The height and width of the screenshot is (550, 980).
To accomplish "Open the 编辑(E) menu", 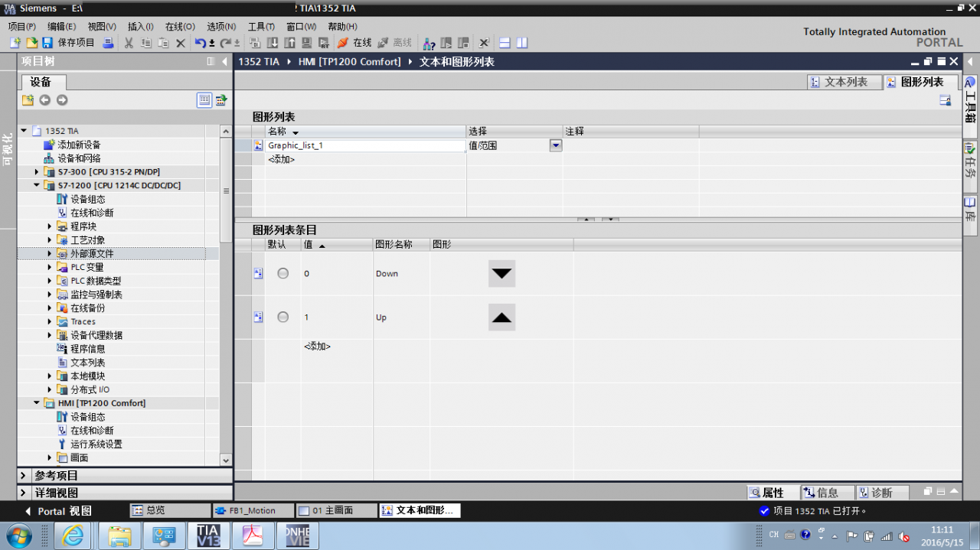I will click(x=61, y=26).
